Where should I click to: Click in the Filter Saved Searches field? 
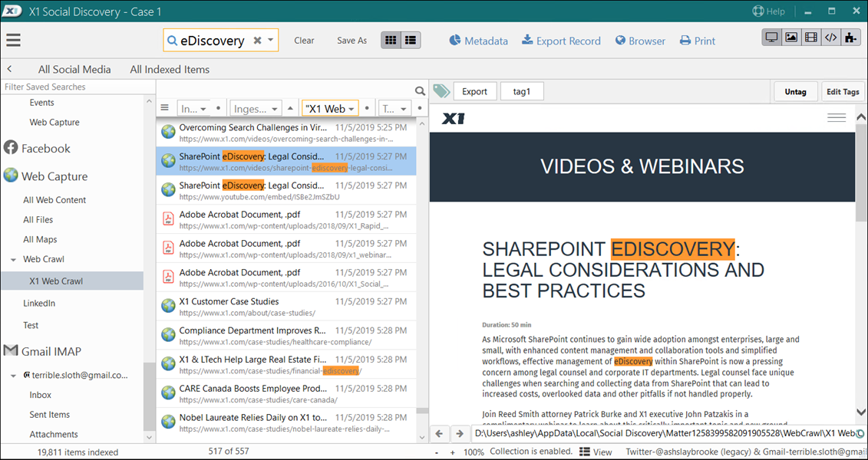point(71,87)
